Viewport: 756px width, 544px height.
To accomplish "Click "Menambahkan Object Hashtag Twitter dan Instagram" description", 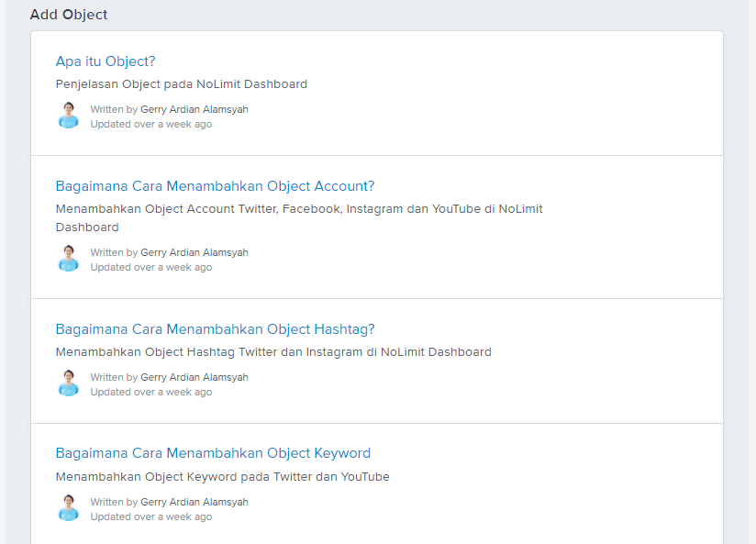I will [x=272, y=352].
